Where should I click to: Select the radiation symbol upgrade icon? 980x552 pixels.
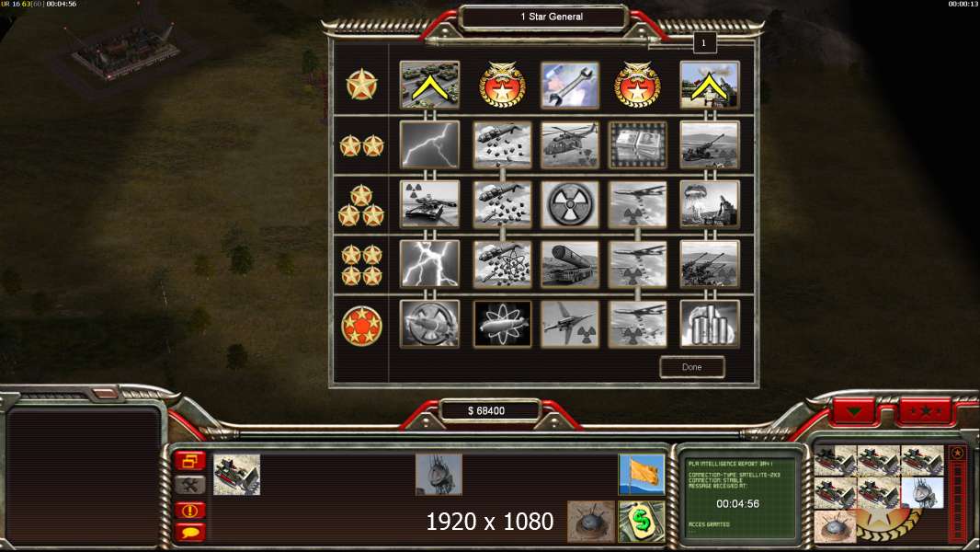coord(569,205)
